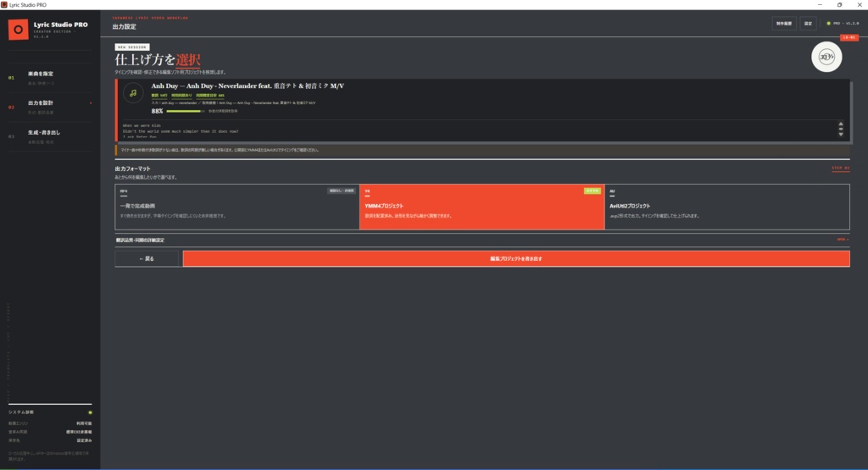The width and height of the screenshot is (868, 470).
Task: Click the 出力設定 page title
Action: point(124,26)
